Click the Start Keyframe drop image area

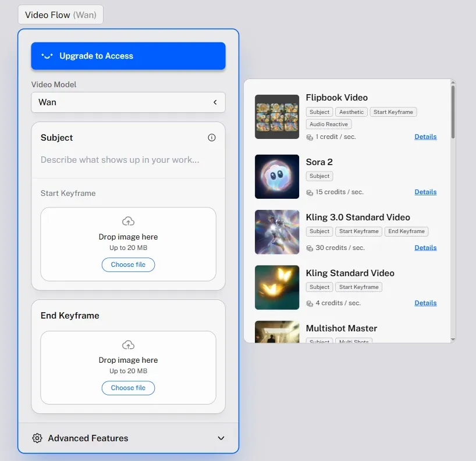pyautogui.click(x=128, y=244)
